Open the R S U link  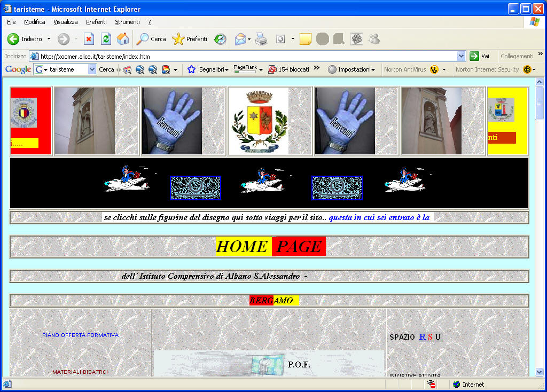(x=430, y=337)
